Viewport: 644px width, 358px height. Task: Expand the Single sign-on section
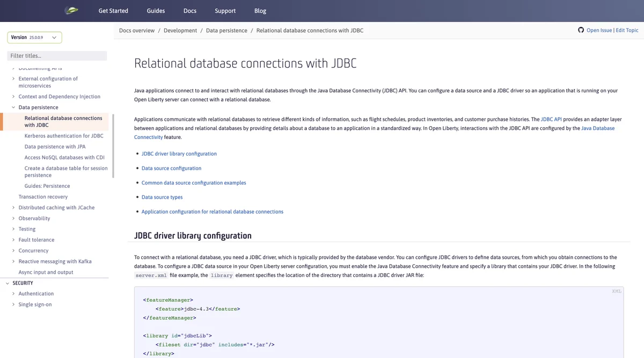tap(13, 304)
